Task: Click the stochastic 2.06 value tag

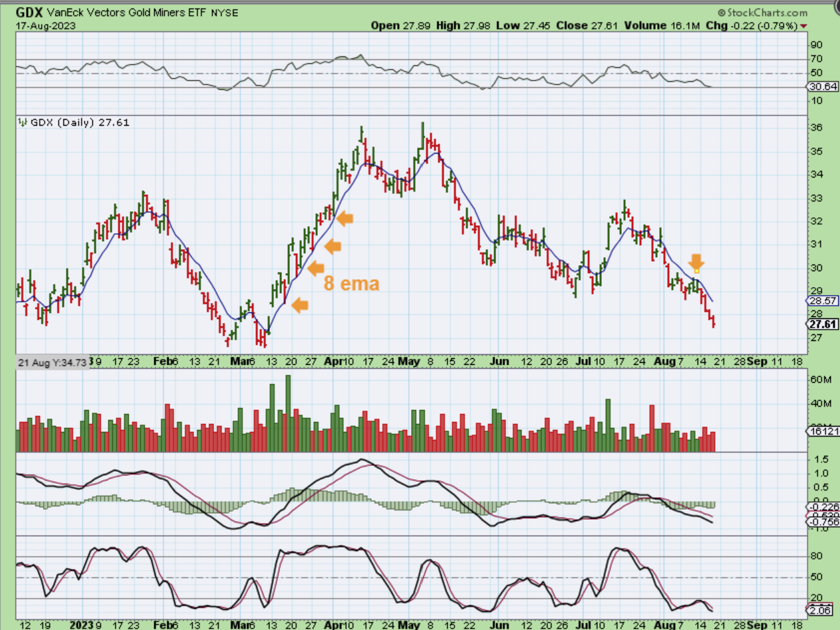Action: click(x=819, y=610)
